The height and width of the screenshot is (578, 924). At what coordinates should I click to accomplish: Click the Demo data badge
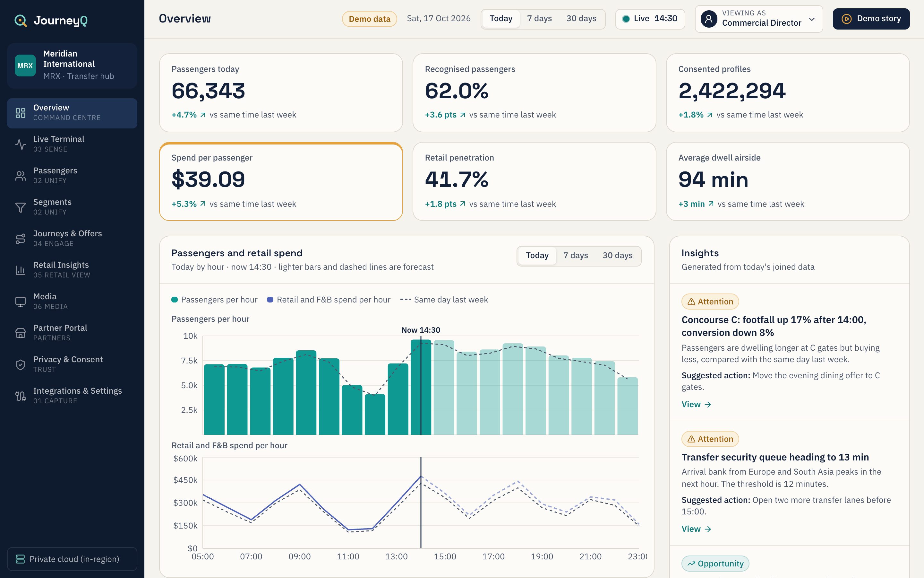point(369,19)
